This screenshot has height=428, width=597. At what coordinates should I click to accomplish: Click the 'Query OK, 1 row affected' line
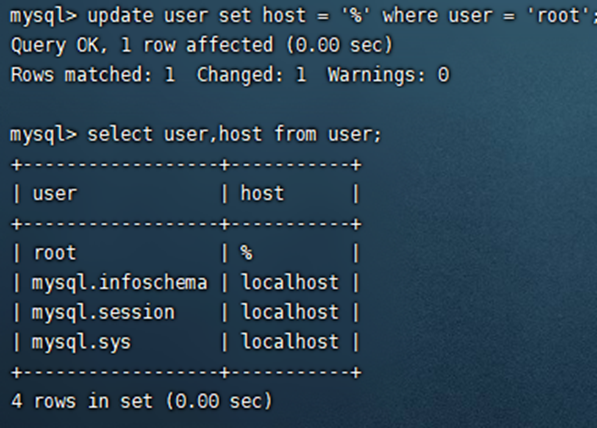[x=201, y=45]
